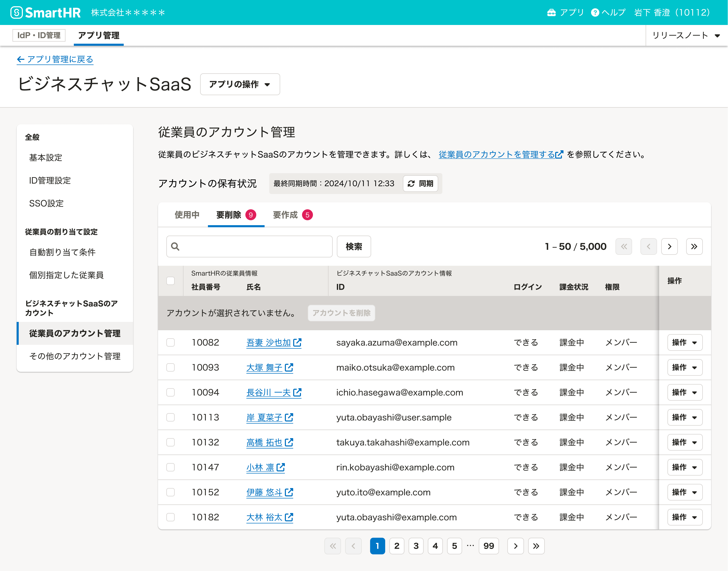This screenshot has width=728, height=571.
Task: Click the SmartHR logo
Action: coord(45,12)
